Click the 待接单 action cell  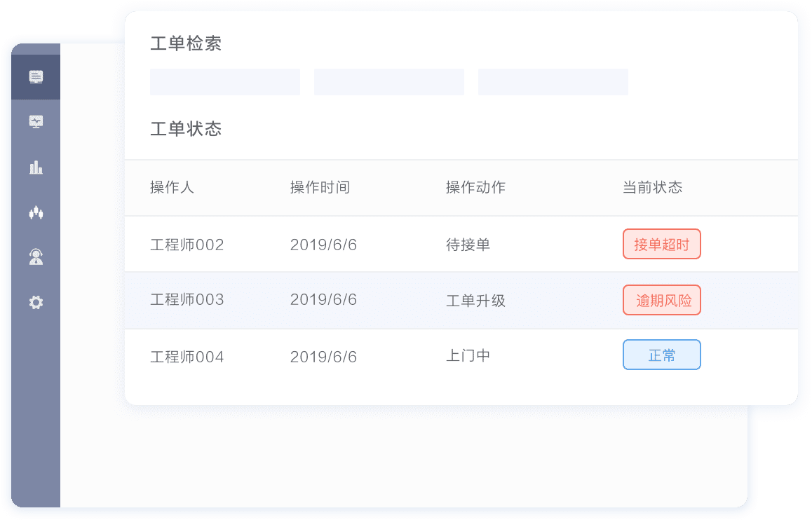[468, 245]
